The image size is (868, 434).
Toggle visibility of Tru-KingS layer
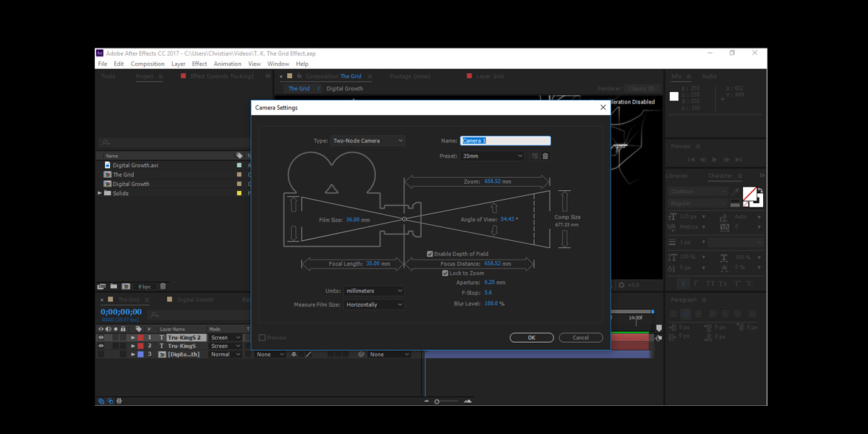[101, 346]
